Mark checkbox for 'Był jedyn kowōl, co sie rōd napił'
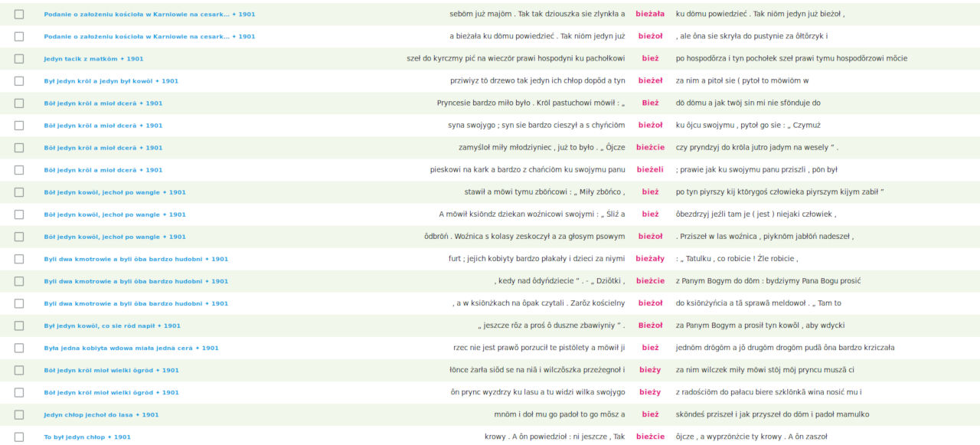This screenshot has width=980, height=445. click(19, 326)
